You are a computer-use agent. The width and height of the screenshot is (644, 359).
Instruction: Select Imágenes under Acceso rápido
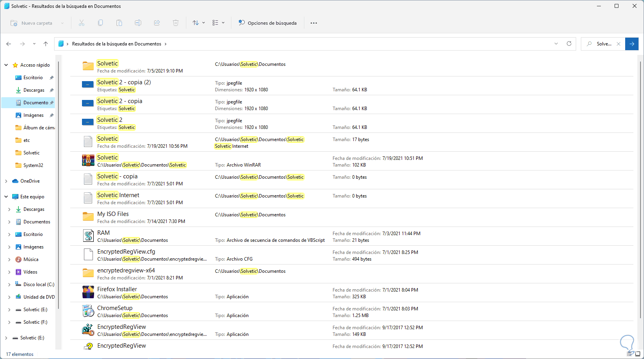33,115
